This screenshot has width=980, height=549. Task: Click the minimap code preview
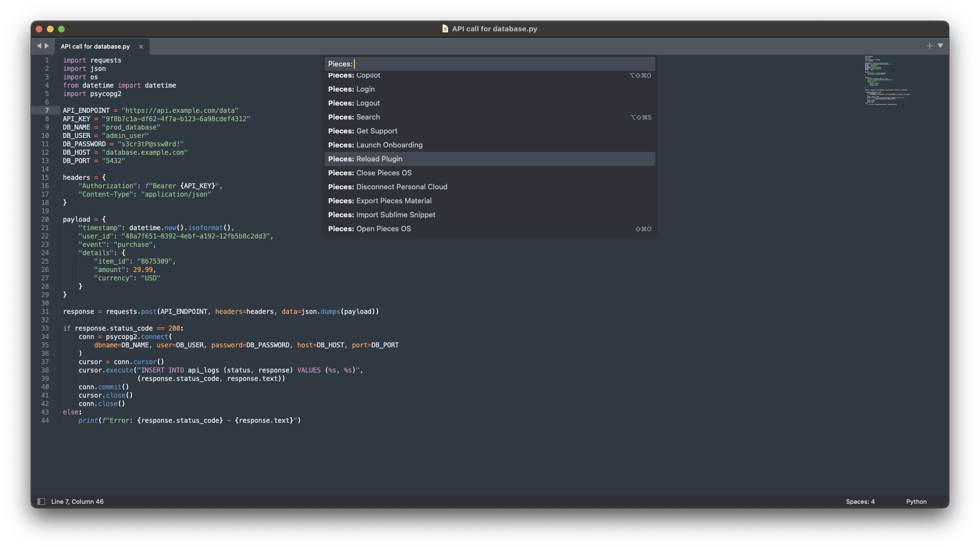coord(887,80)
